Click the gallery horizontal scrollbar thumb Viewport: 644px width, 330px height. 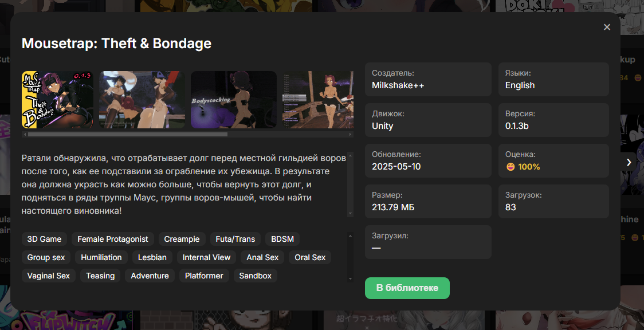128,134
